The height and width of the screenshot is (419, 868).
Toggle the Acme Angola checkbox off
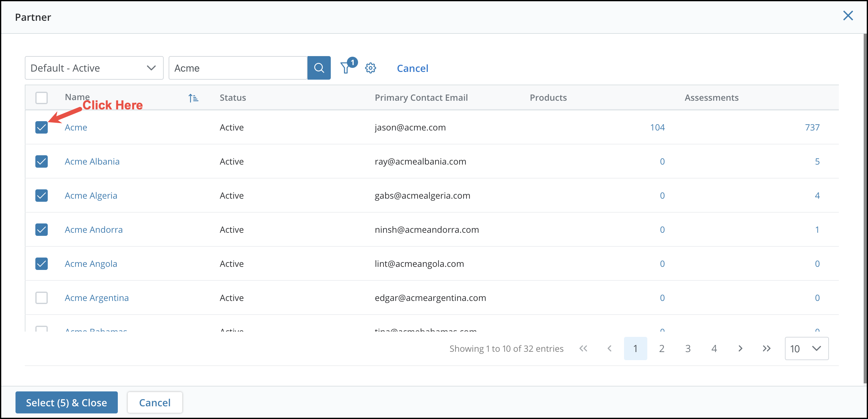[42, 263]
